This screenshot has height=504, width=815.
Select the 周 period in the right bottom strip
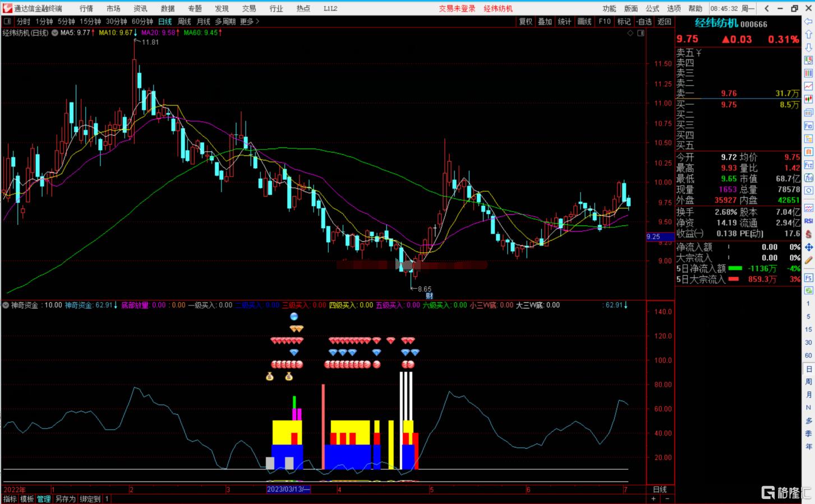[808, 382]
